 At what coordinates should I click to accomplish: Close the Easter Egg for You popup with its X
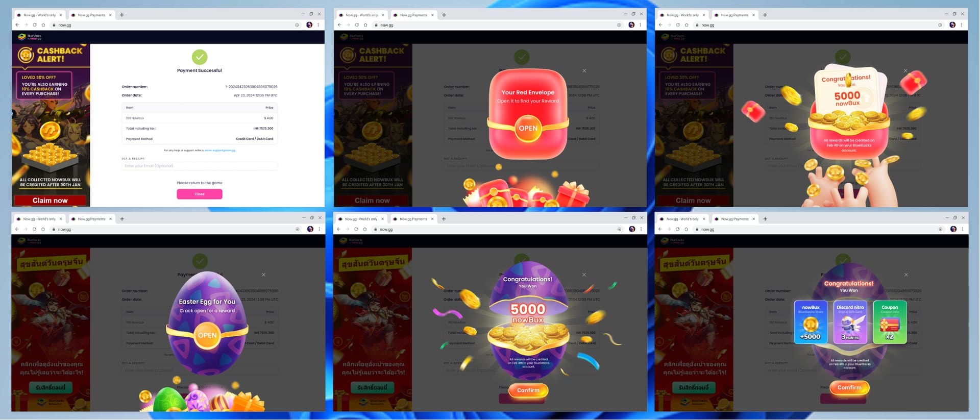[263, 275]
